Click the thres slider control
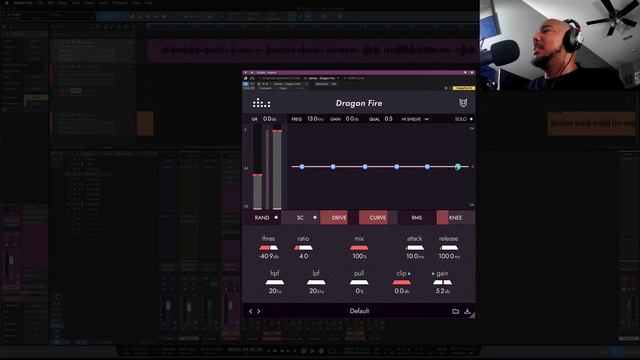Image resolution: width=640 pixels, height=360 pixels. [x=268, y=248]
